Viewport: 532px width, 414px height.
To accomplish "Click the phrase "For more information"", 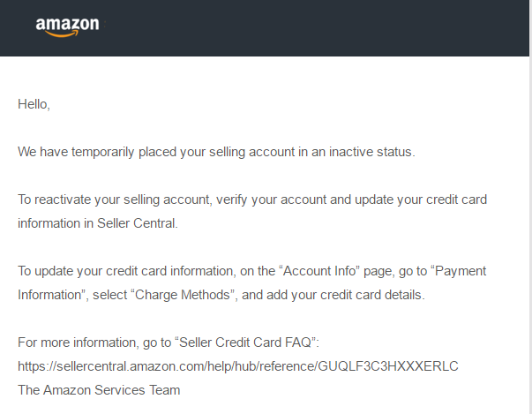I will 79,342.
